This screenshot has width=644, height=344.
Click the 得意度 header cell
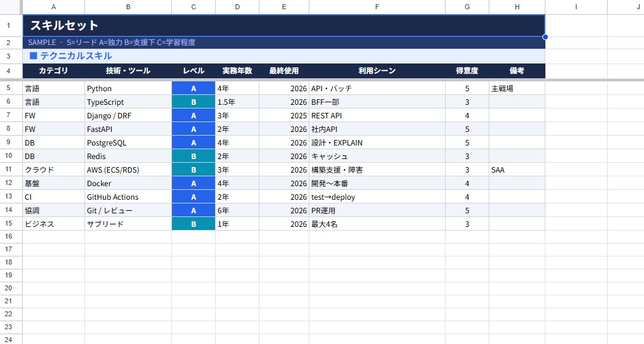(467, 71)
